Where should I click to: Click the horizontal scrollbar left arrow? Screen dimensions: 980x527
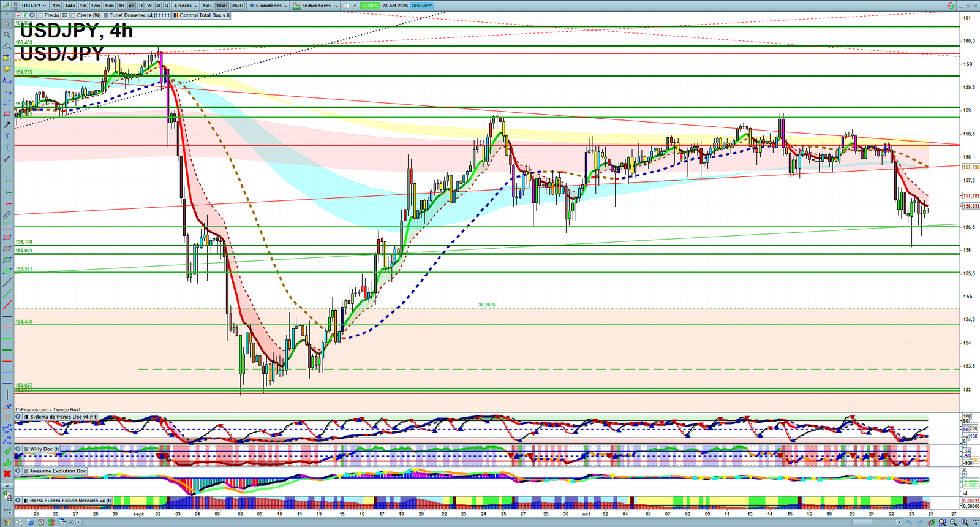pyautogui.click(x=79, y=522)
